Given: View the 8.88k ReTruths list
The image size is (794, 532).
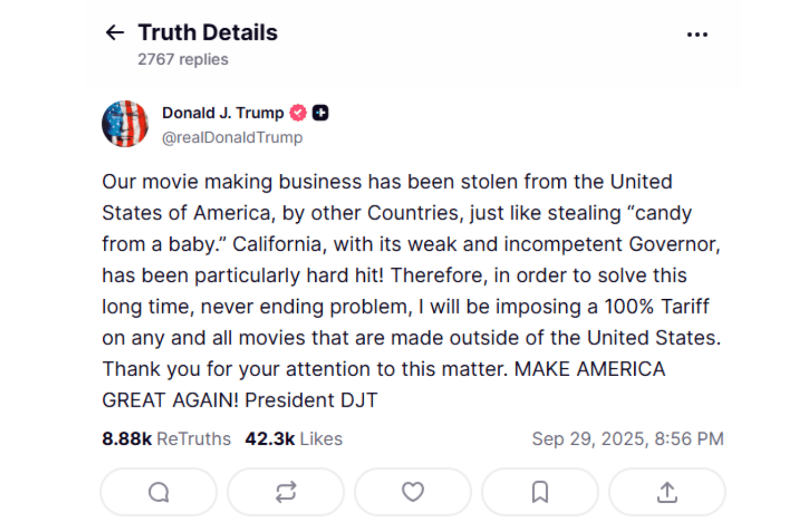Looking at the screenshot, I should pos(166,439).
